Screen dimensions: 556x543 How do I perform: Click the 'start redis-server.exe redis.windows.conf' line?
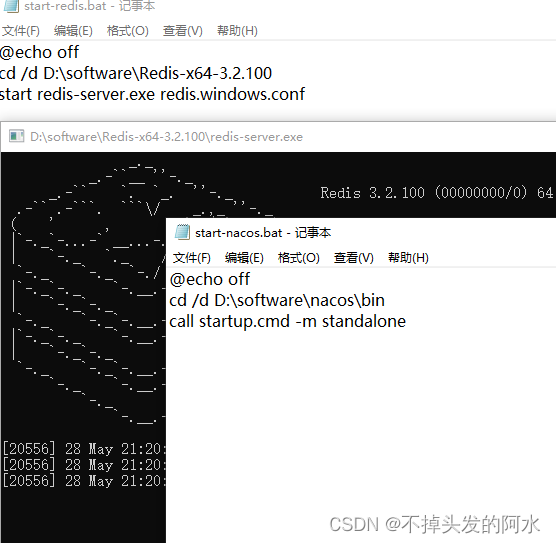(x=152, y=94)
